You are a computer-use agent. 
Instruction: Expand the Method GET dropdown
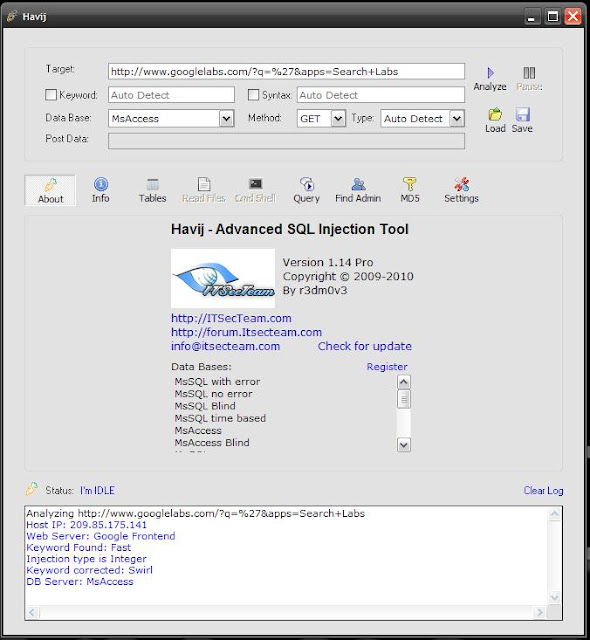pyautogui.click(x=338, y=119)
